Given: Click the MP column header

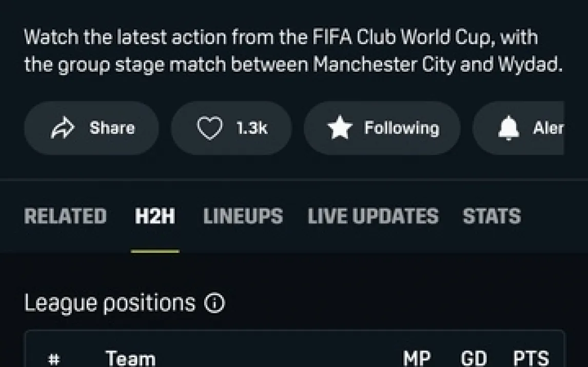Looking at the screenshot, I should 417,358.
